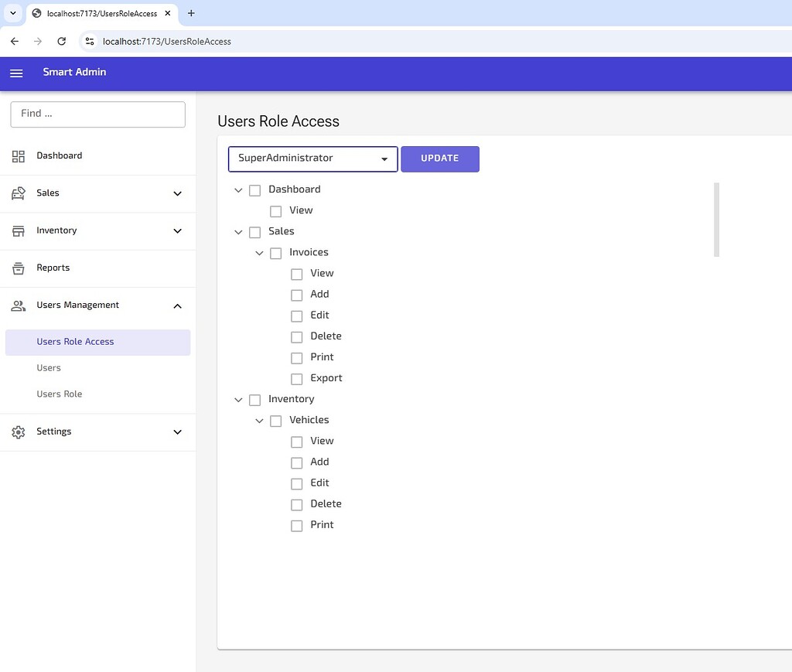Viewport: 792px width, 672px height.
Task: Collapse the Invoices tree node
Action: click(x=259, y=252)
